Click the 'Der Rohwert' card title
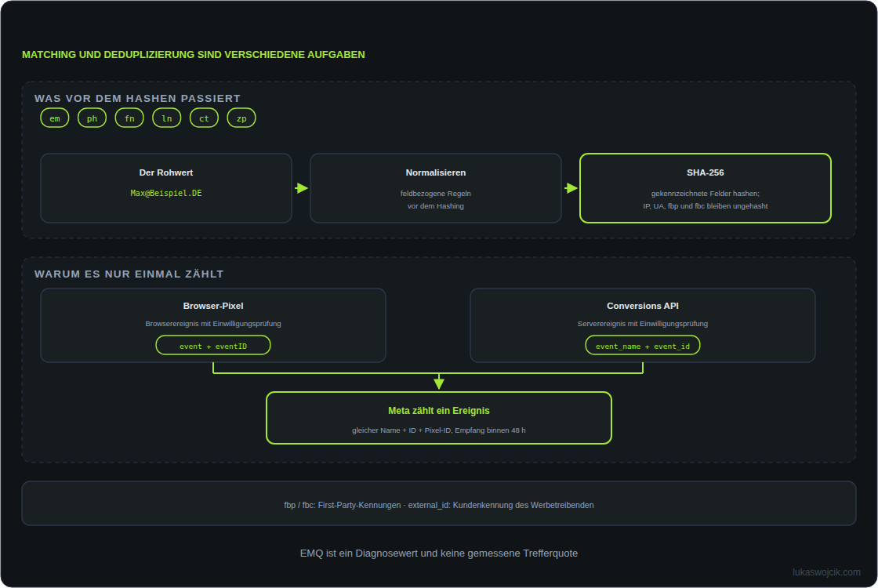Screen dimensions: 878x588 tap(166, 172)
